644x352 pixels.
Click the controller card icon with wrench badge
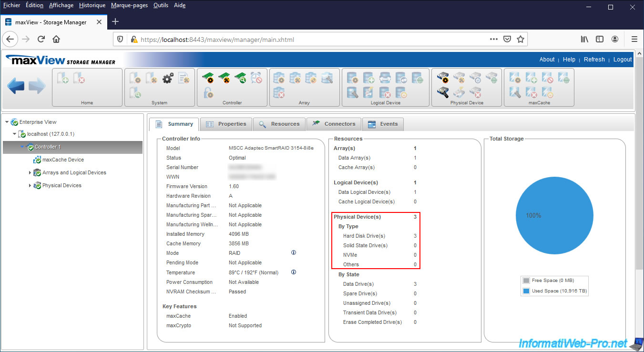[x=225, y=78]
